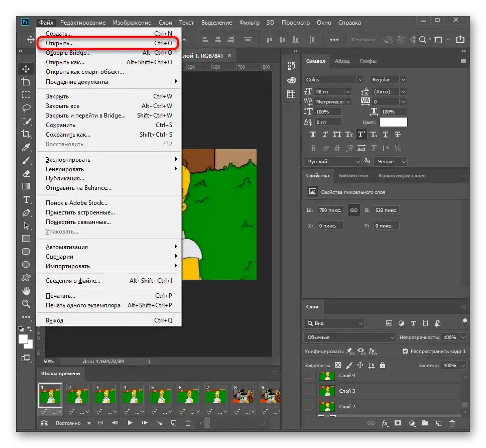486x448 pixels.
Task: Select the Eraser tool
Action: (x=26, y=173)
